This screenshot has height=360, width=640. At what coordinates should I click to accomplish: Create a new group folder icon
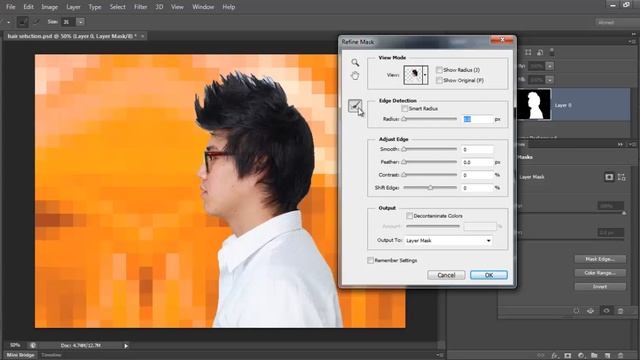[x=594, y=356]
